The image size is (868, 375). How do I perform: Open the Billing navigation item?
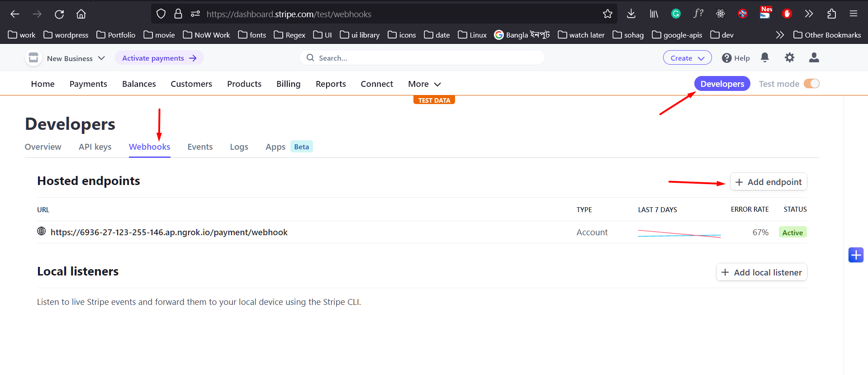(288, 84)
